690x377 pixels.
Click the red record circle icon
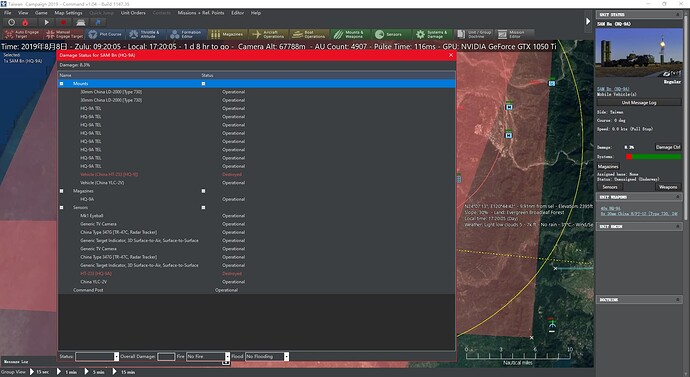coord(63,22)
